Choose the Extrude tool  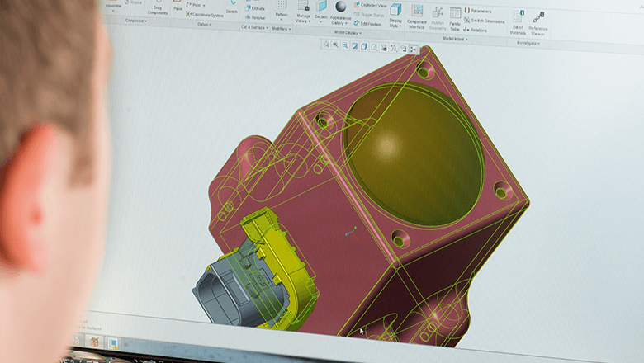255,8
